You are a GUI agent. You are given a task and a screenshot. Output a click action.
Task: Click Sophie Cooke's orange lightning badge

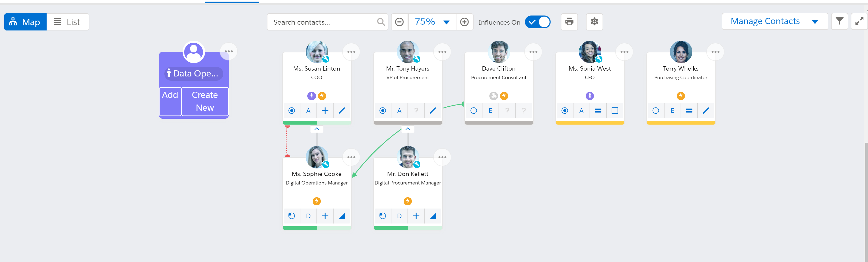point(317,201)
